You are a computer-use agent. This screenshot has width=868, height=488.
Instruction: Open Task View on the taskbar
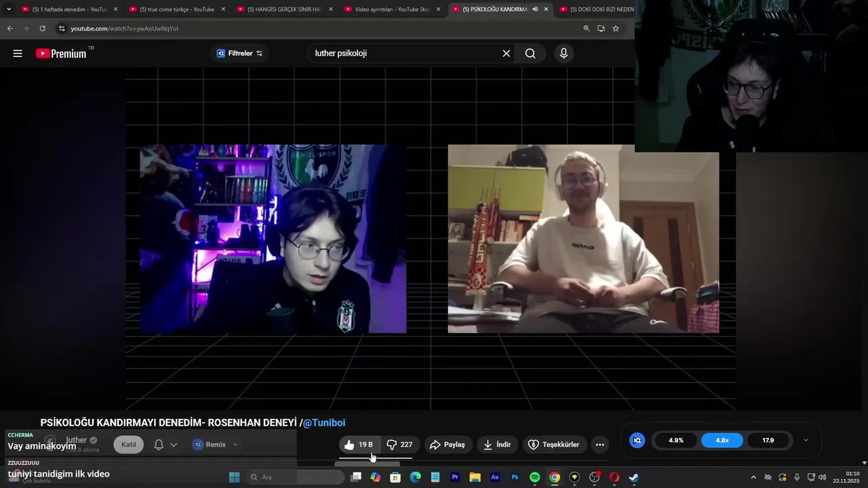pyautogui.click(x=356, y=477)
